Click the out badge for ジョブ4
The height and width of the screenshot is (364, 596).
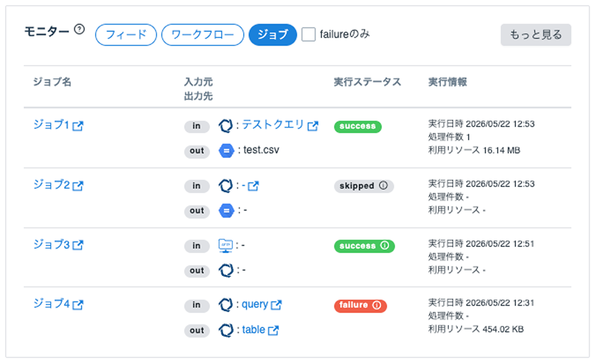pos(197,331)
